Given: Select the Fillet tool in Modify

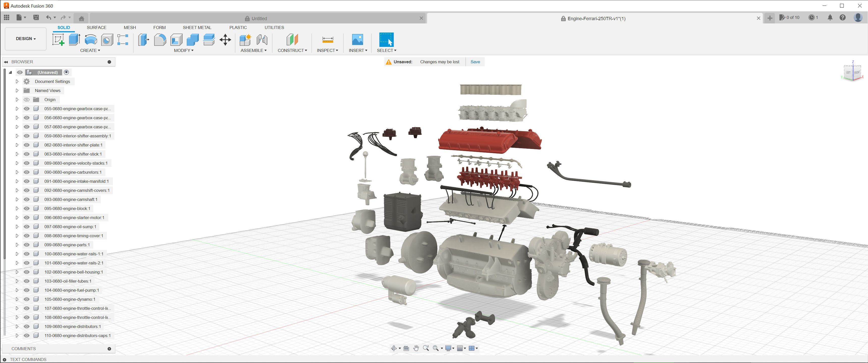Looking at the screenshot, I should point(160,40).
